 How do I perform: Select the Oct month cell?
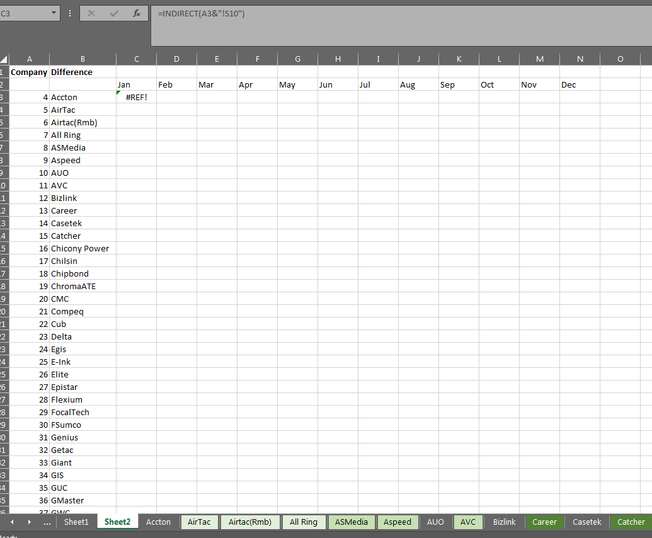point(499,85)
